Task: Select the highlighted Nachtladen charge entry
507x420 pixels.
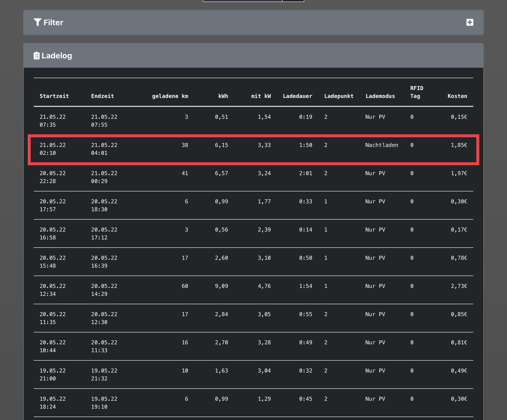Action: (x=253, y=149)
